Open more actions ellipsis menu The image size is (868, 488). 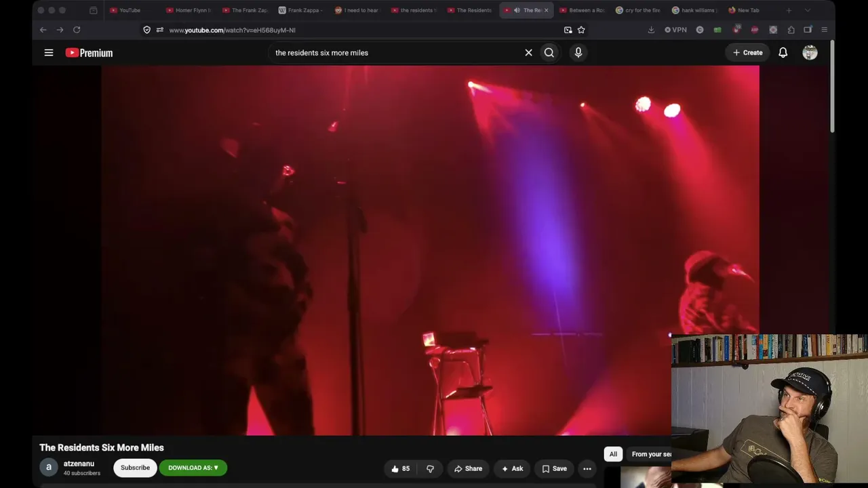tap(587, 468)
